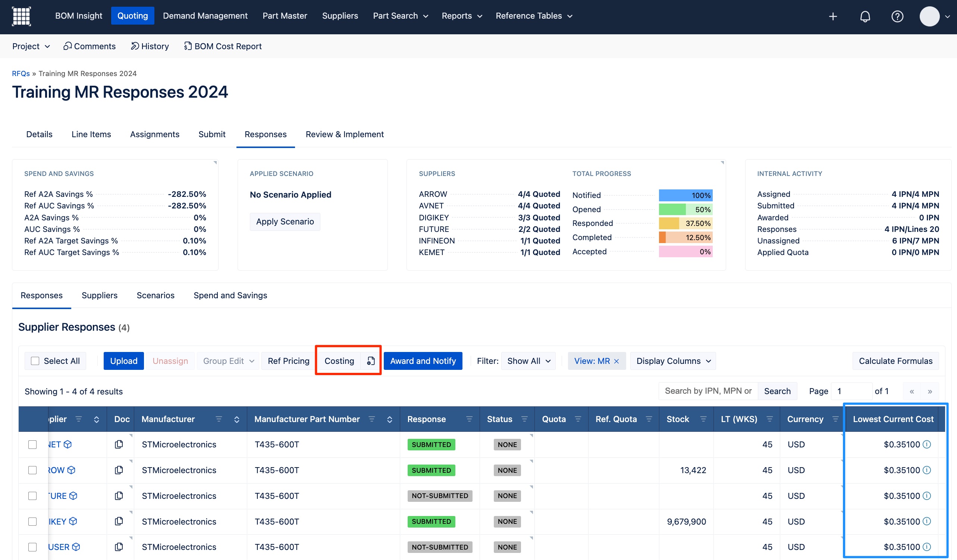Click the plus add-new icon
Viewport: 957px width, 560px height.
(833, 16)
